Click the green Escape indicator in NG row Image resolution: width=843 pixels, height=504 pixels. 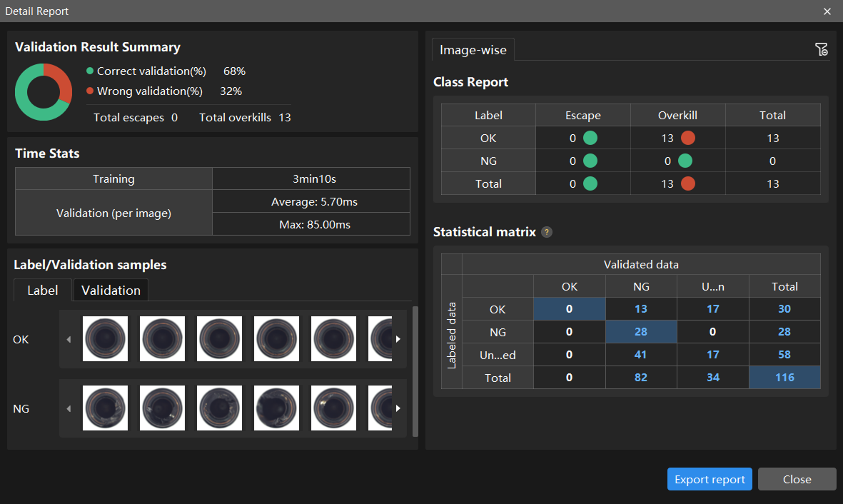tap(590, 161)
